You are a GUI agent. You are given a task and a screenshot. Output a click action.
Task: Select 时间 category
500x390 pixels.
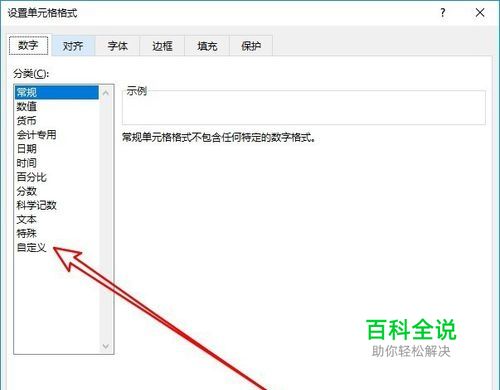coord(57,163)
